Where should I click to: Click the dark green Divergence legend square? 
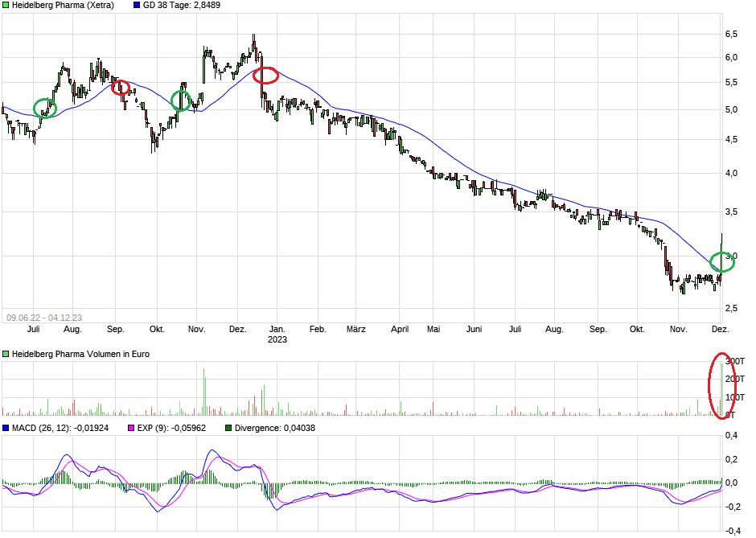coord(230,429)
